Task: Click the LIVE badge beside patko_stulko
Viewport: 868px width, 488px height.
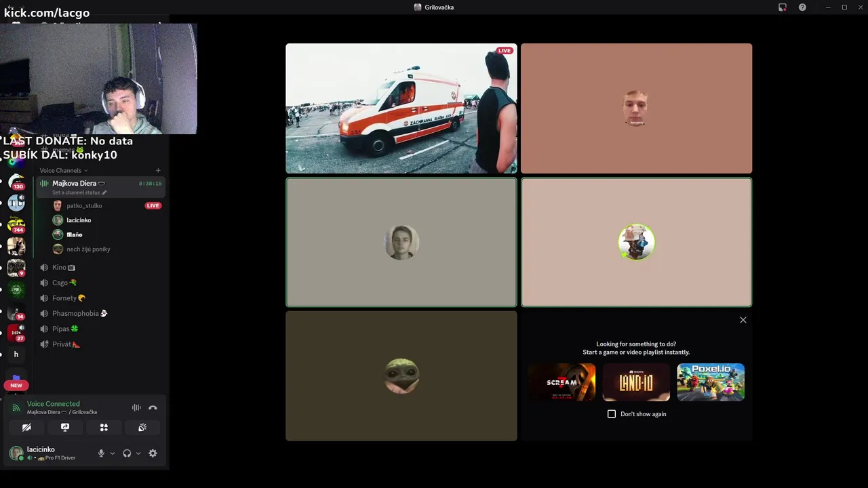Action: pos(153,205)
